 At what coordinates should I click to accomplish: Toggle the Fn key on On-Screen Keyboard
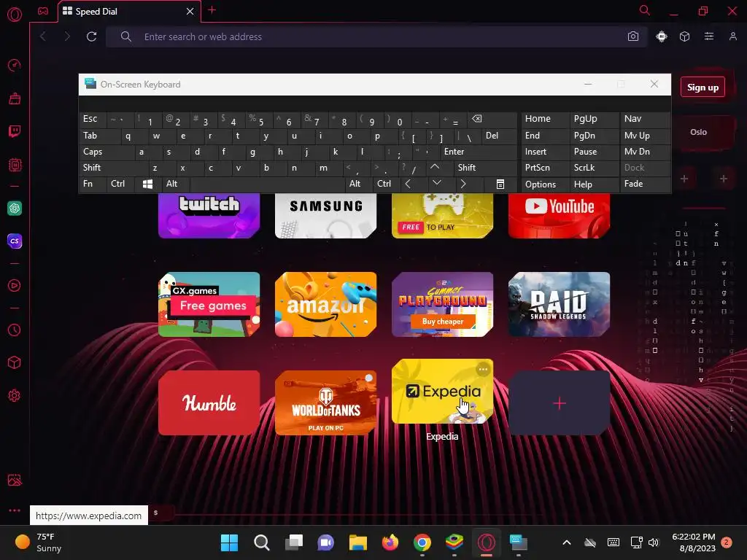coord(93,184)
